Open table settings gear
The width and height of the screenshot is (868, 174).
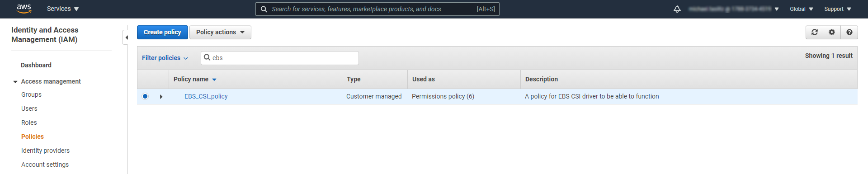[x=831, y=32]
